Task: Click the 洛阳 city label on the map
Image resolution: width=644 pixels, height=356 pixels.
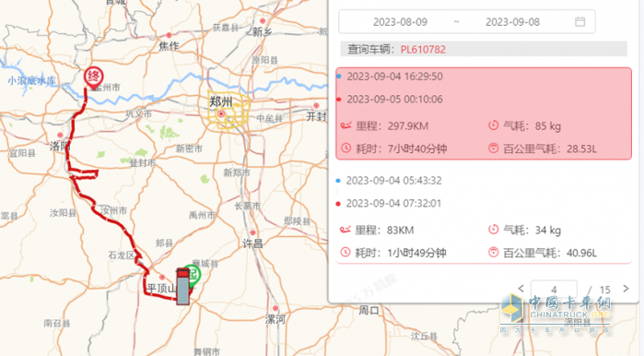Action: [60, 146]
